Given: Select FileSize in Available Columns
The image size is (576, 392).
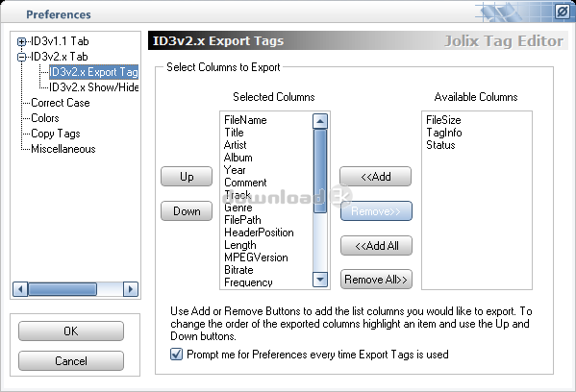Looking at the screenshot, I should pyautogui.click(x=443, y=120).
